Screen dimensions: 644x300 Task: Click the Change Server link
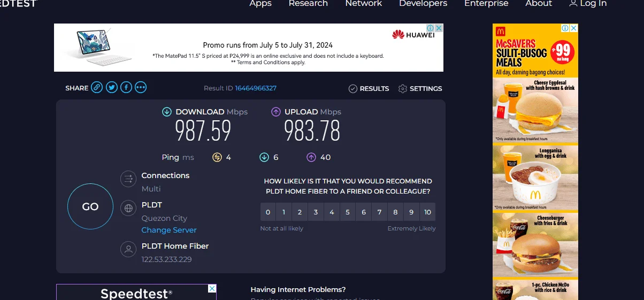click(x=169, y=230)
